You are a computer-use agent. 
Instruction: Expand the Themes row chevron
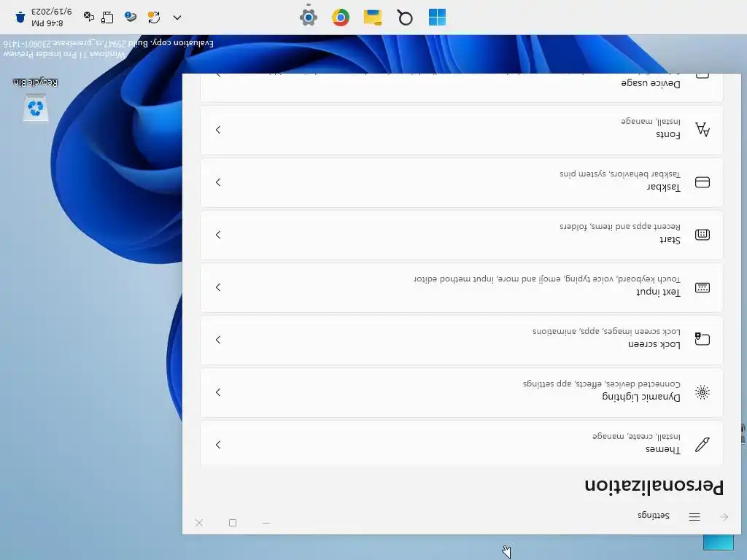click(218, 444)
